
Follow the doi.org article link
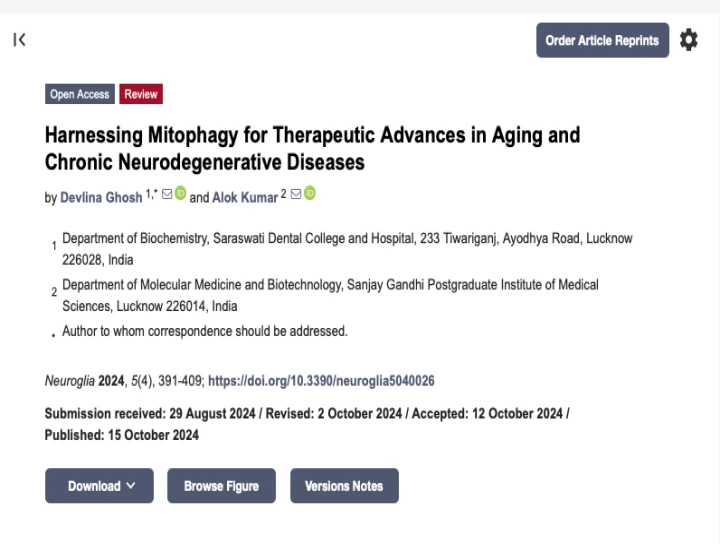(x=321, y=381)
